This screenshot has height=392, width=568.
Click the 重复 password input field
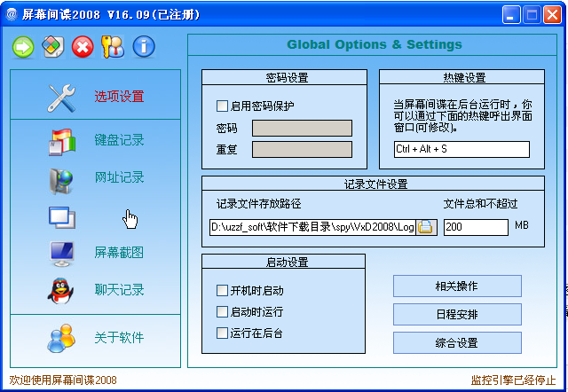tap(302, 150)
